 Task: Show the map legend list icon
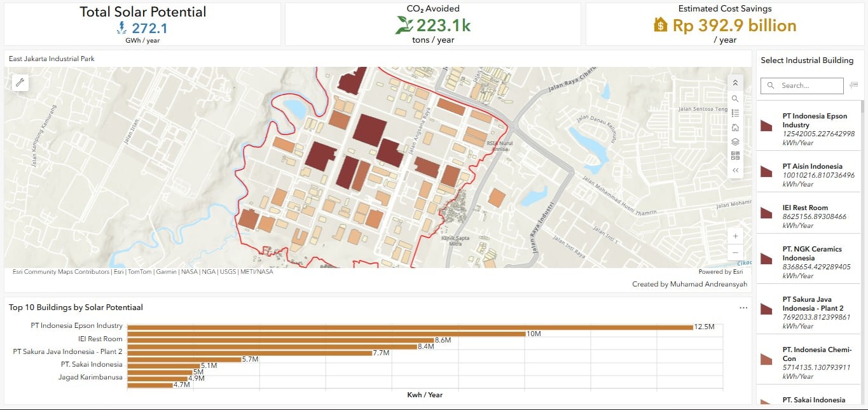click(x=735, y=113)
